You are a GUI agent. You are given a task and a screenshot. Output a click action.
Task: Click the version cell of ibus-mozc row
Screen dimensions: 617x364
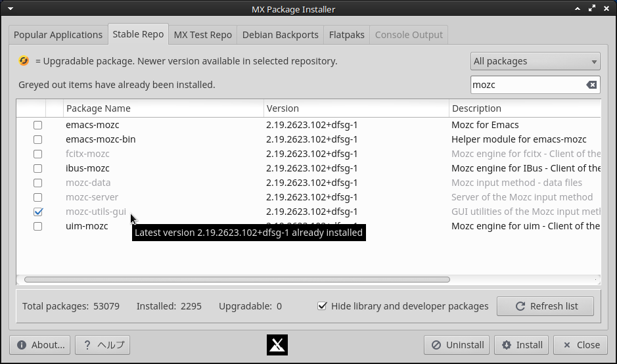(x=311, y=168)
